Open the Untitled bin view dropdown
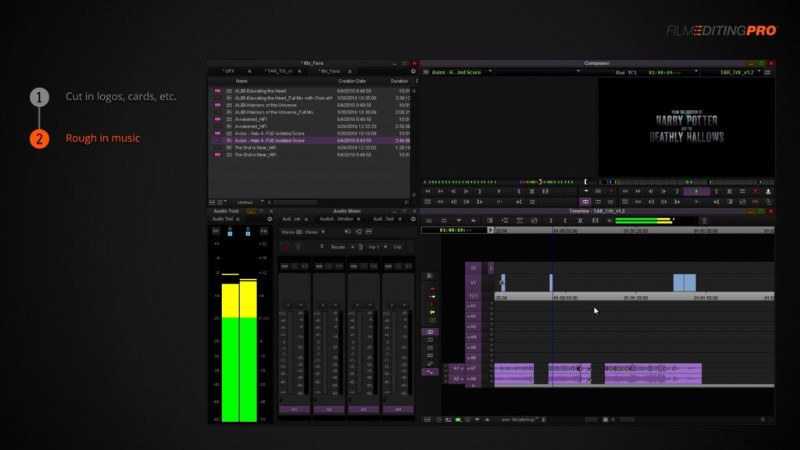800x450 pixels. click(262, 203)
